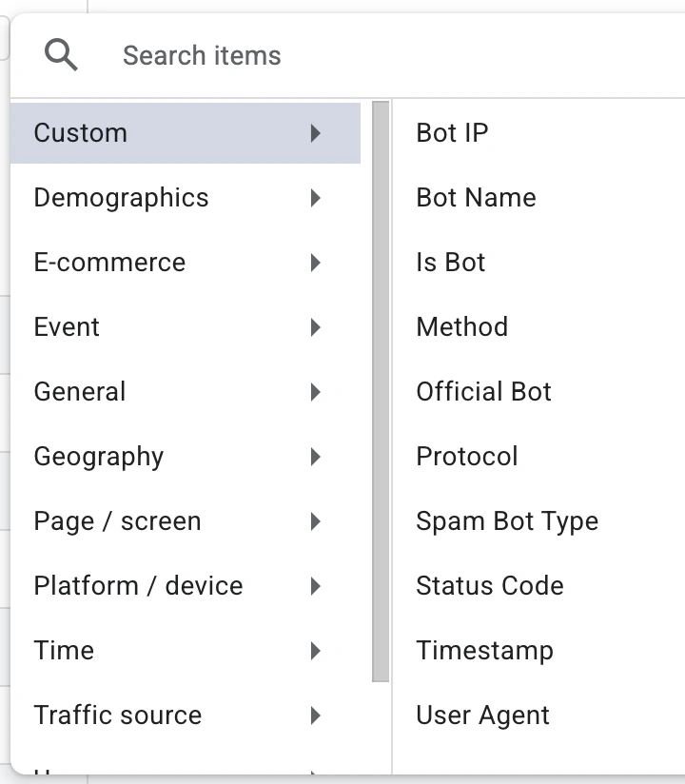
Task: Expand arrow next to E-commerce
Action: (316, 263)
